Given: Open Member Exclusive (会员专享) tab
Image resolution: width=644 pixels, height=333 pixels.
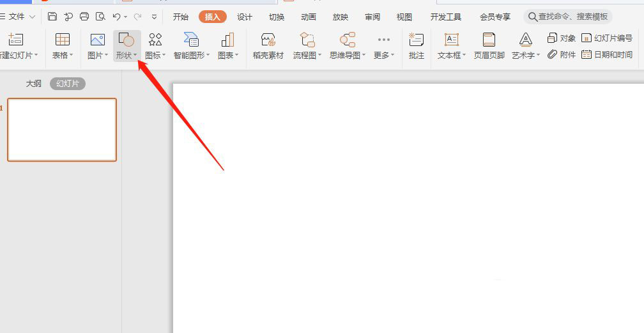Looking at the screenshot, I should [x=495, y=17].
